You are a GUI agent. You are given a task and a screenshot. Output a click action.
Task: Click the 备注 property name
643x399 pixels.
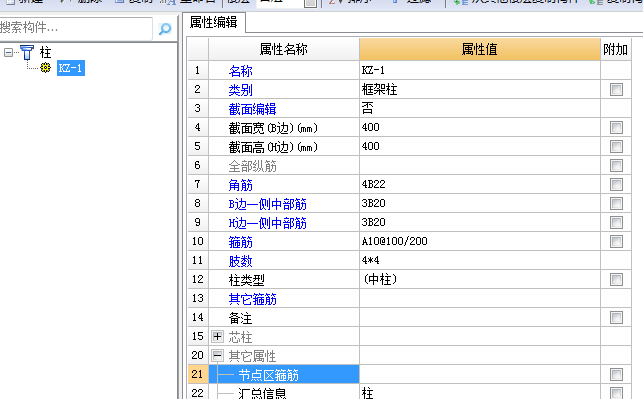240,318
